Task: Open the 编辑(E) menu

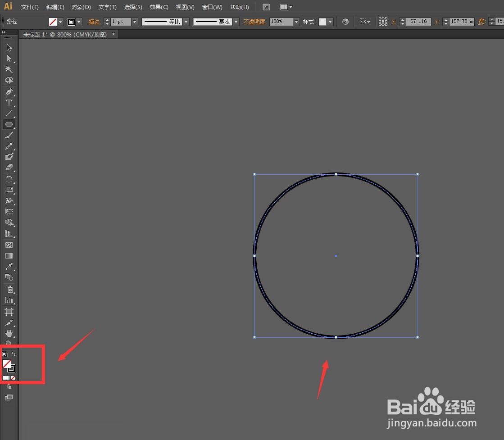Action: click(x=55, y=7)
